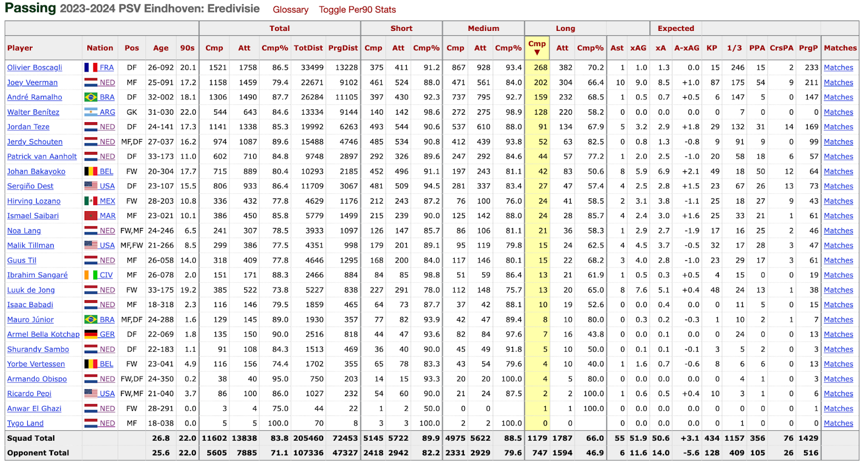Open Joey Veerman player page
The height and width of the screenshot is (464, 868).
32,82
